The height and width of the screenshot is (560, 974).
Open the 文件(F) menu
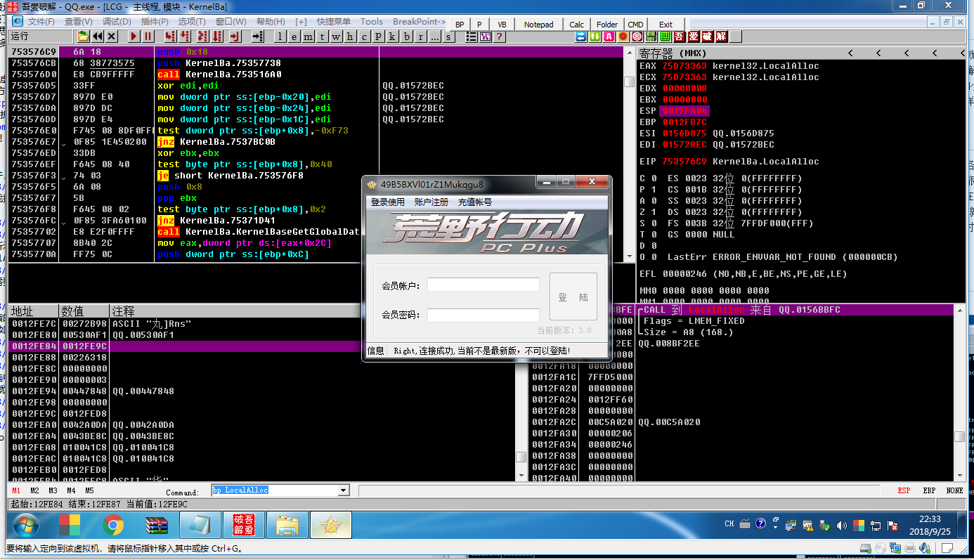click(x=41, y=22)
